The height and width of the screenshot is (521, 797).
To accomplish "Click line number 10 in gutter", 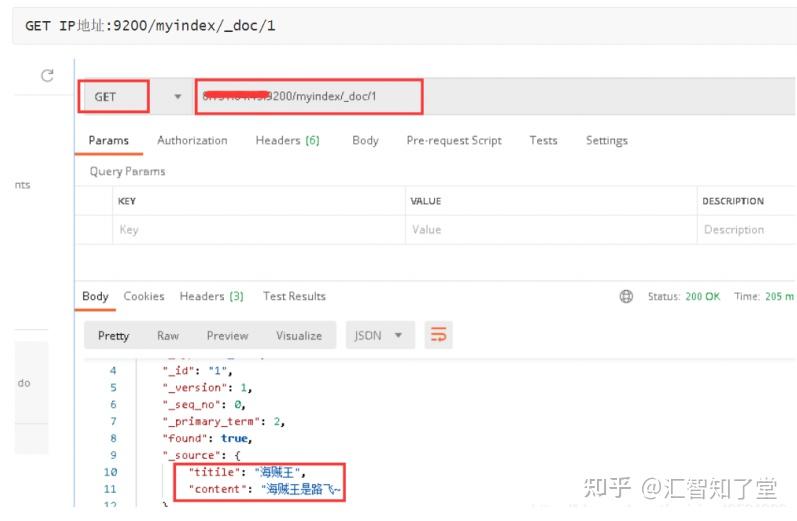I will point(110,472).
